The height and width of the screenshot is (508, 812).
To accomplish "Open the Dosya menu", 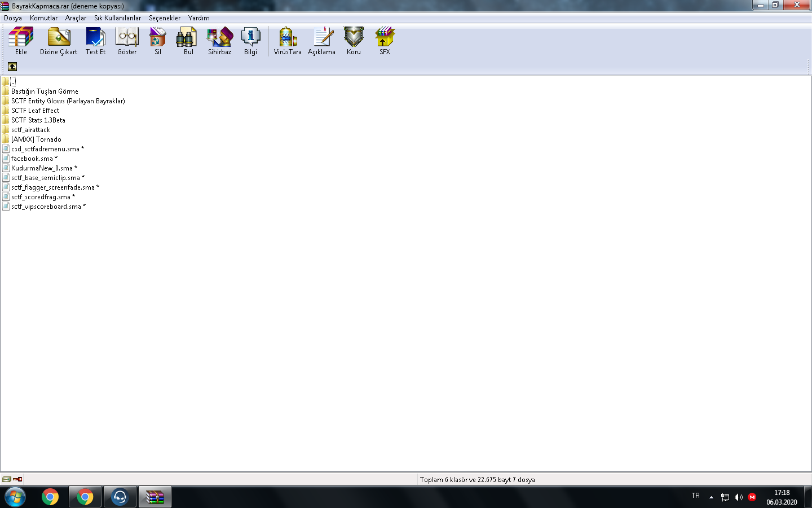I will click(x=13, y=18).
